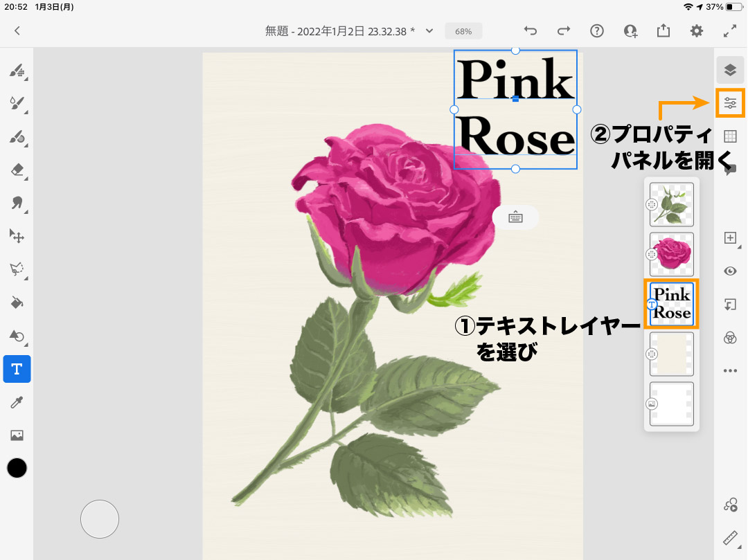This screenshot has width=748, height=560.
Task: Select the Paint bucket fill tool
Action: [17, 302]
